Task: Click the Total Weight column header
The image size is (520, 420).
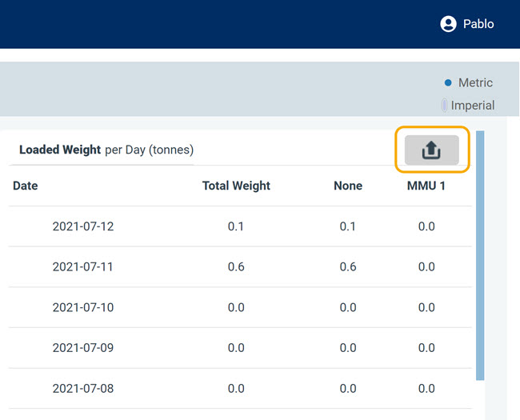Action: tap(236, 186)
